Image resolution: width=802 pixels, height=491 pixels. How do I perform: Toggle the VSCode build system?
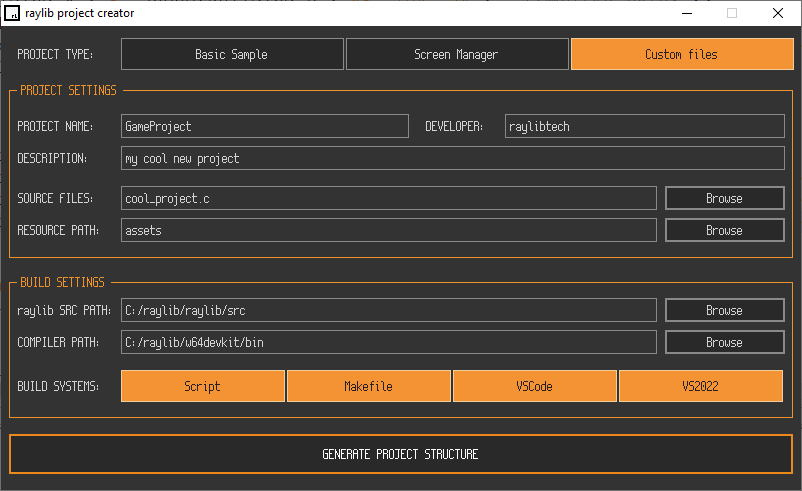[535, 386]
